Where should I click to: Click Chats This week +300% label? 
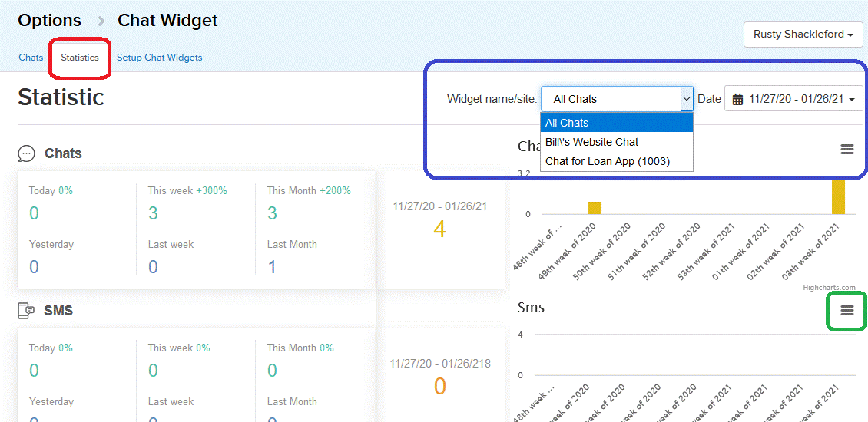click(187, 191)
